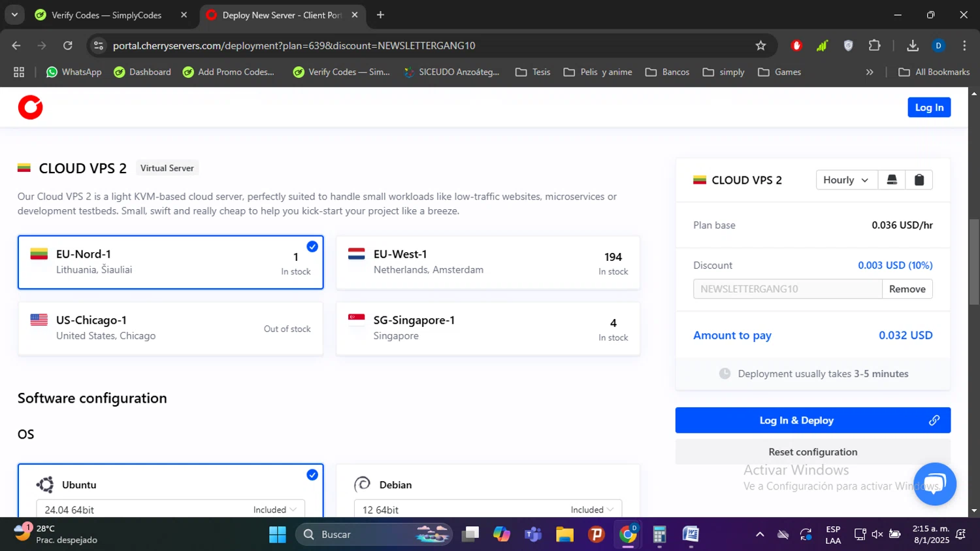Image resolution: width=980 pixels, height=551 pixels.
Task: Open Copilot from the taskbar
Action: pyautogui.click(x=502, y=535)
